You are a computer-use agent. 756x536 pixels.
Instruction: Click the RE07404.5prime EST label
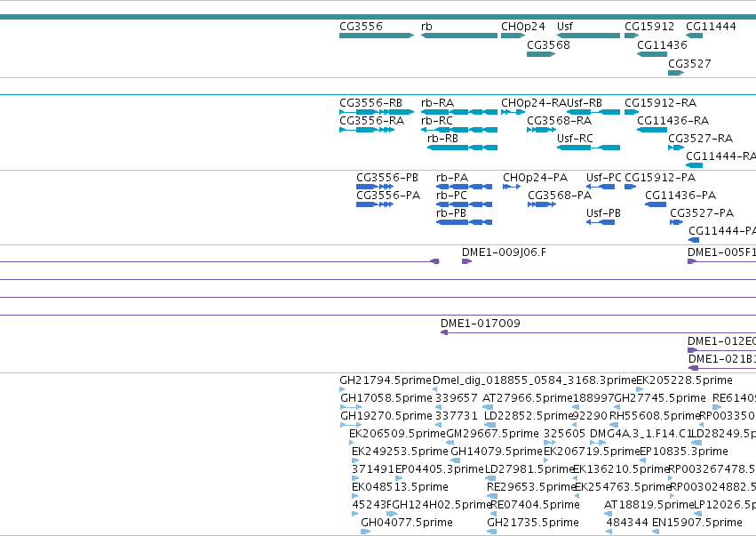tap(535, 505)
